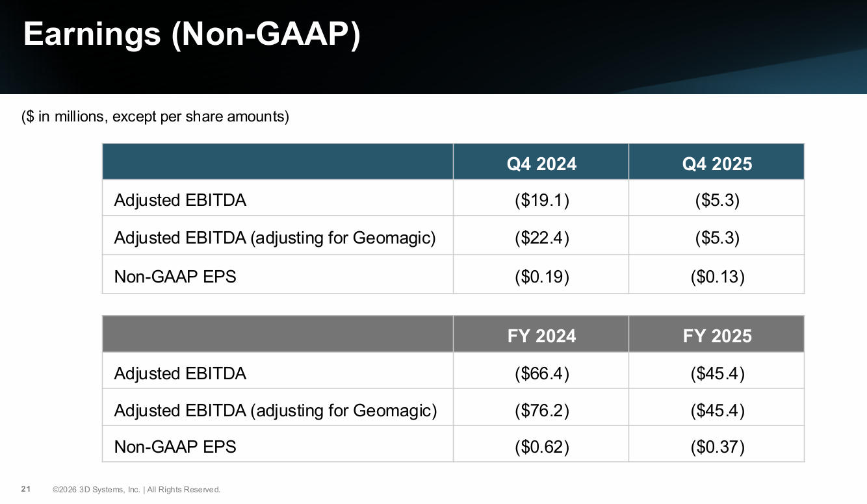The width and height of the screenshot is (867, 504).
Task: Click the ($19.1) Adjusted EBITDA value
Action: click(x=541, y=200)
